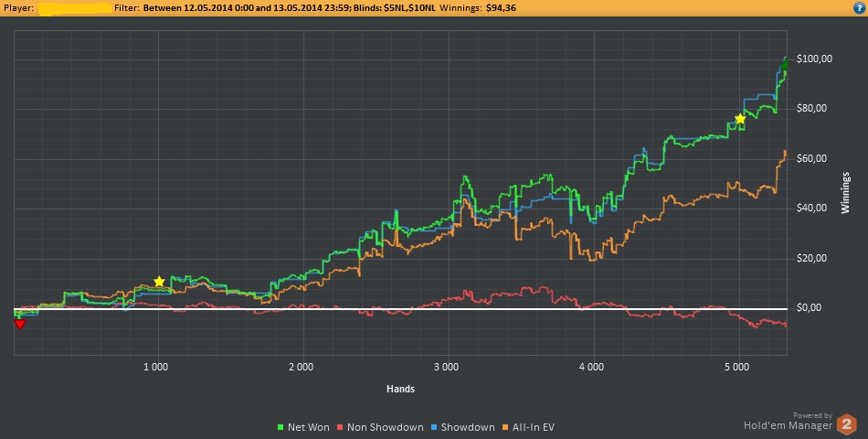Click the Winnings y-axis title
The height and width of the screenshot is (439, 868).
(x=846, y=191)
